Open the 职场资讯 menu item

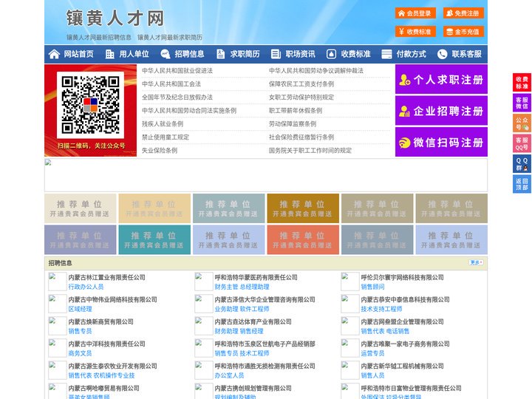point(300,54)
